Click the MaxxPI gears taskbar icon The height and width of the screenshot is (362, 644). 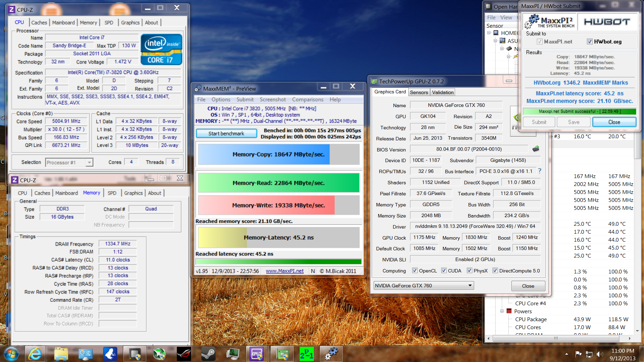tap(331, 354)
